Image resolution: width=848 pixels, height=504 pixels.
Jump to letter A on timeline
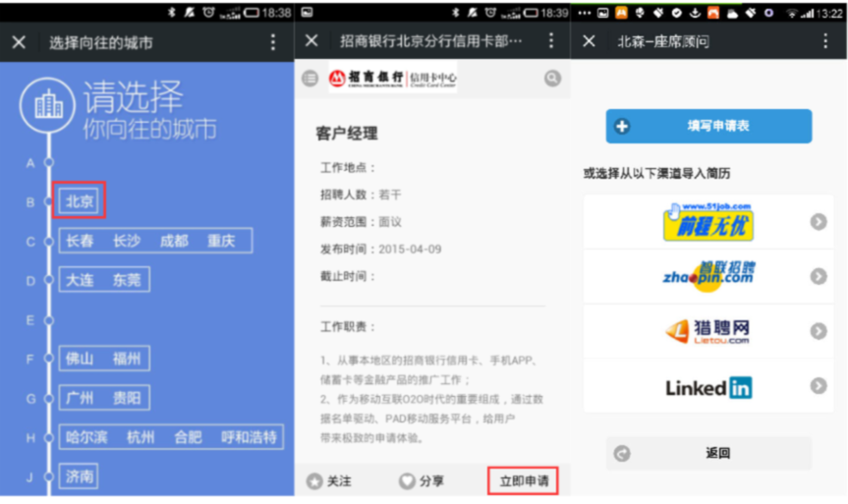pyautogui.click(x=30, y=163)
